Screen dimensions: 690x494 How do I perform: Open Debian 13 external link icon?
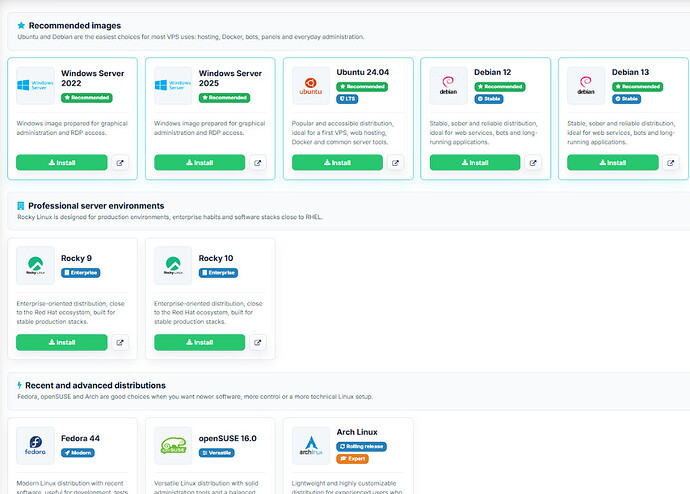coord(671,163)
